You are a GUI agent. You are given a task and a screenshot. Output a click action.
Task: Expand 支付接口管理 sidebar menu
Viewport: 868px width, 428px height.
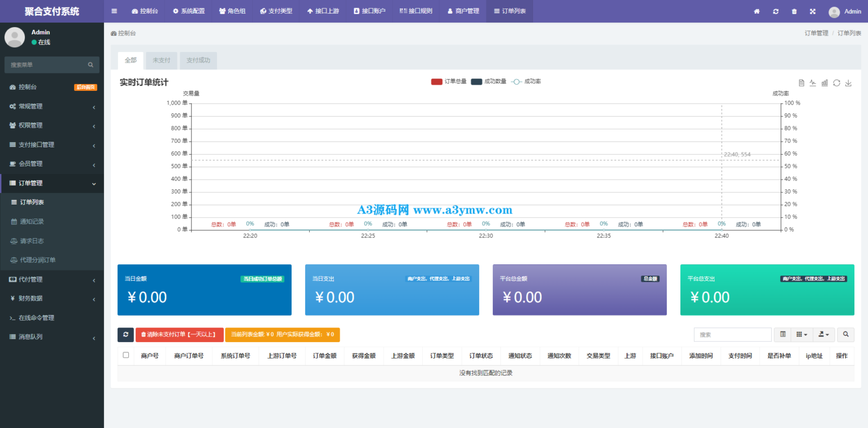pyautogui.click(x=52, y=145)
